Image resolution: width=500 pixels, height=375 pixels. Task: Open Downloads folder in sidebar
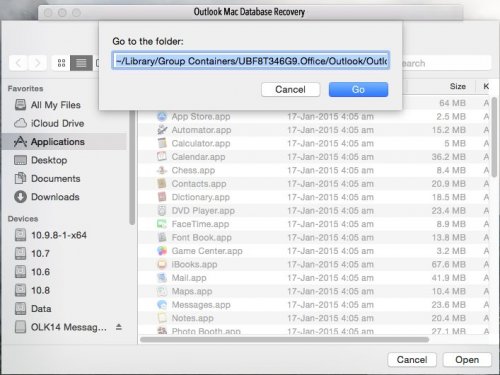pos(47,197)
